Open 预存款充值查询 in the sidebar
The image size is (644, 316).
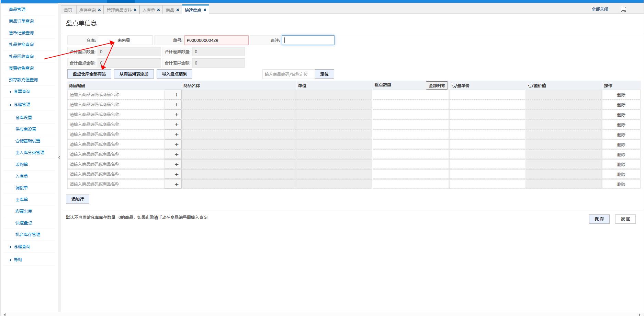pyautogui.click(x=23, y=80)
